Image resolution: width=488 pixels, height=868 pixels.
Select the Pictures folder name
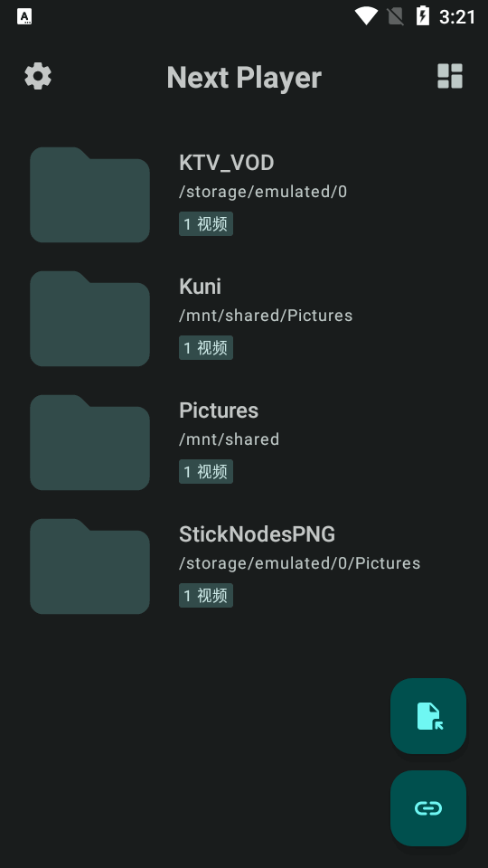(x=219, y=410)
